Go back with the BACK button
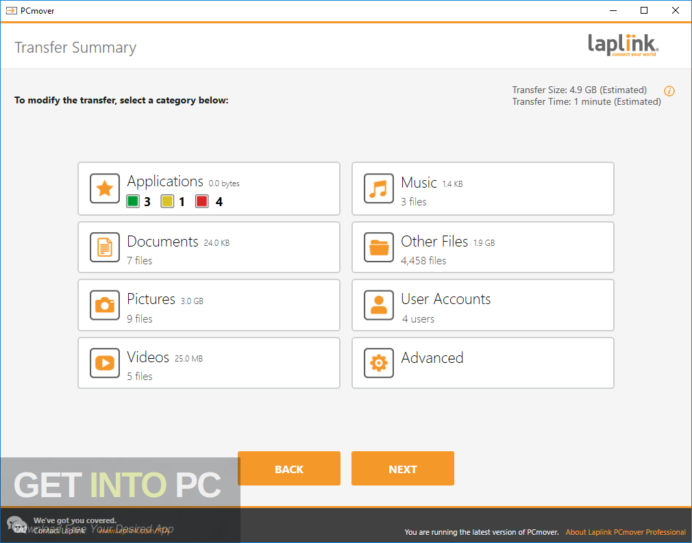Screen dimensions: 692x543 click(289, 468)
